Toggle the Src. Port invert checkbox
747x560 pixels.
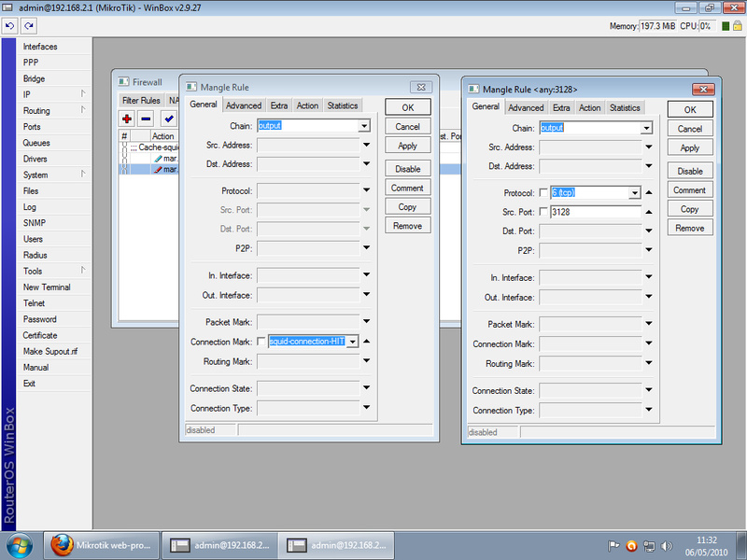click(x=543, y=212)
